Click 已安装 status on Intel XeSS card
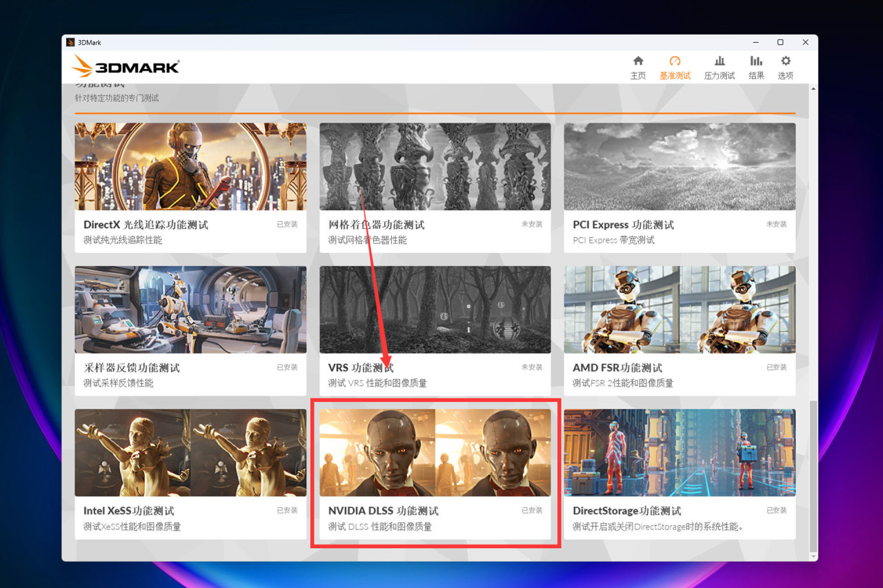The width and height of the screenshot is (883, 588). coord(287,510)
